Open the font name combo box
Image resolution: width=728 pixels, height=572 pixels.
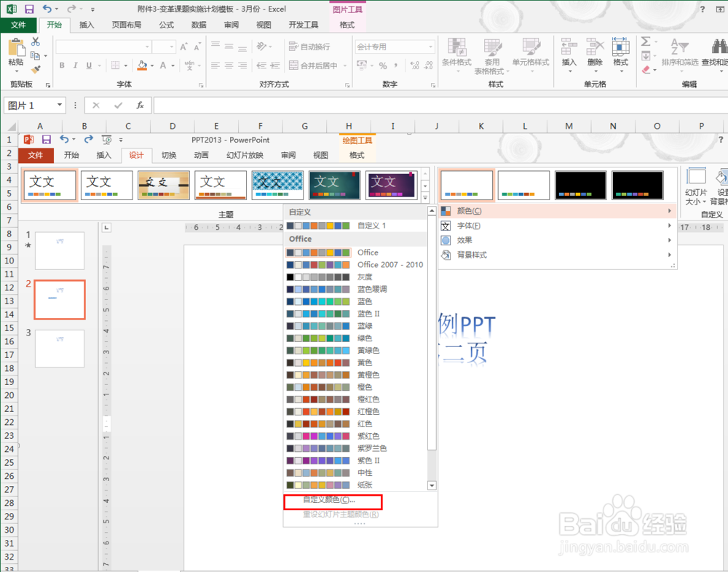[x=103, y=47]
